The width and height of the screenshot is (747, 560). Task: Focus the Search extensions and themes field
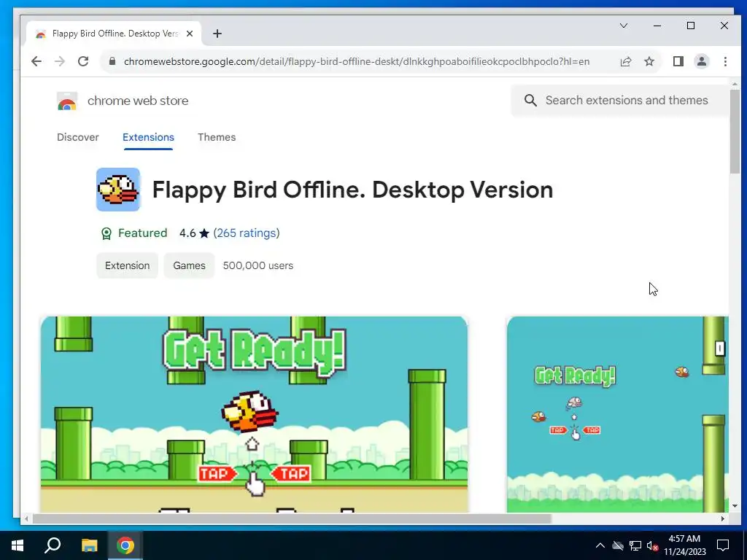point(620,100)
